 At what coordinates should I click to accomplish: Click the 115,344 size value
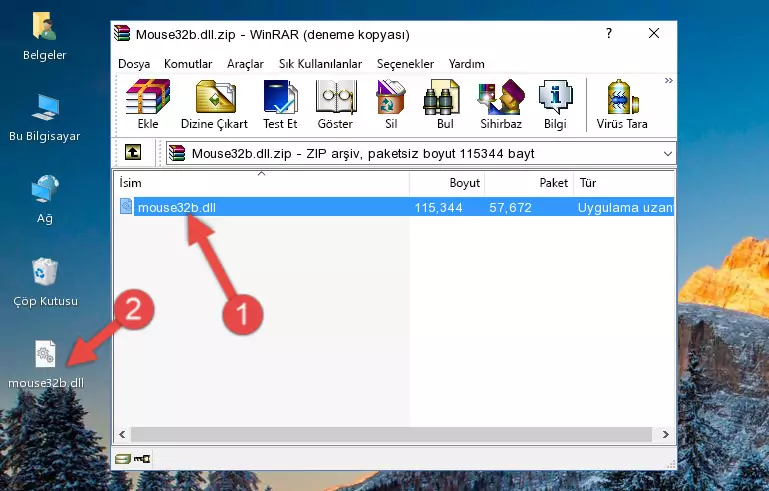point(438,207)
